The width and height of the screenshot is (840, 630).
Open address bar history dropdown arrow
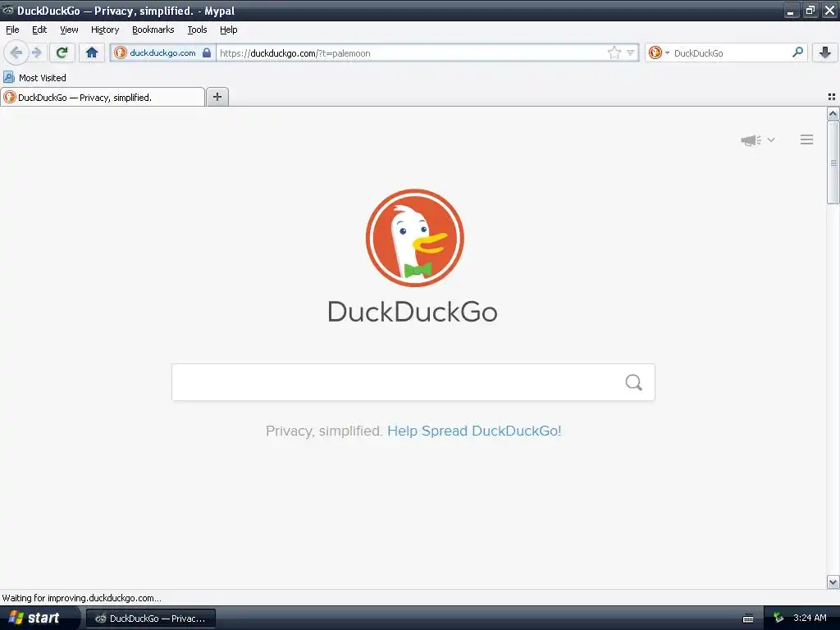coord(631,52)
